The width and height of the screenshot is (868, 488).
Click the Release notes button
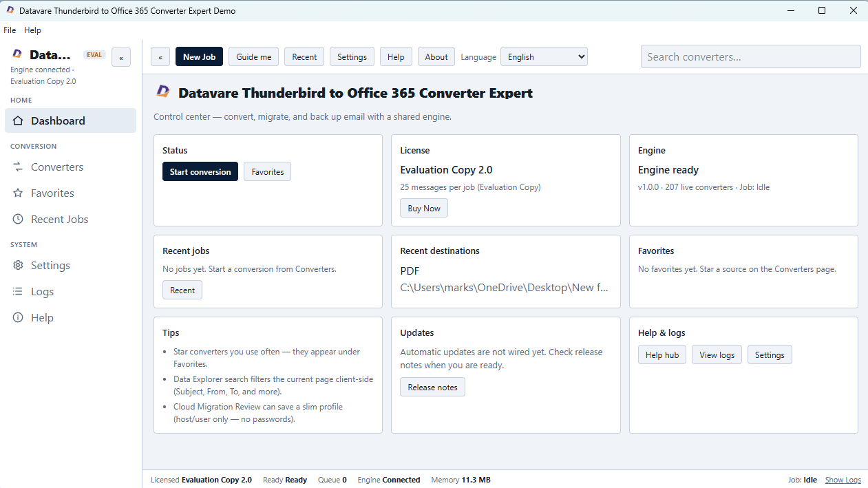[433, 387]
